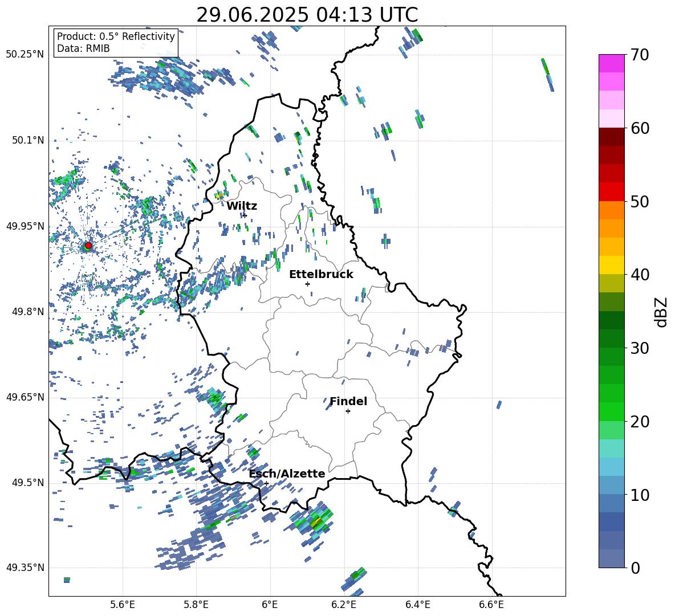Click the 0 label on the colorbar

636,568
